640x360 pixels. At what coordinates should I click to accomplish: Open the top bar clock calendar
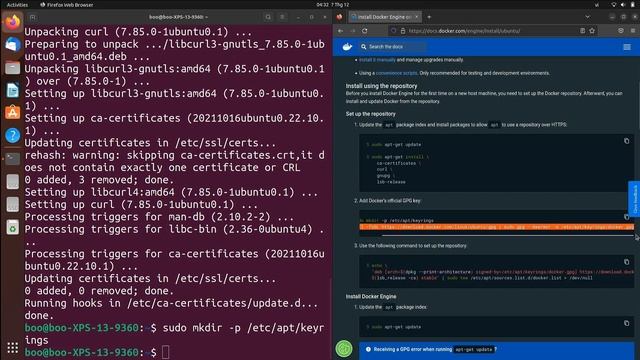(333, 5)
